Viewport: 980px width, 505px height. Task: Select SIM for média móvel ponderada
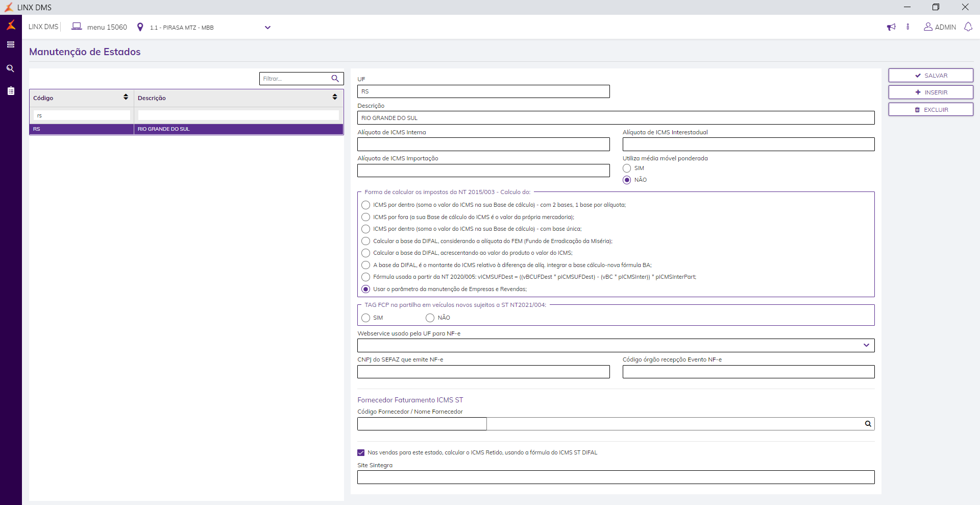[x=627, y=169]
